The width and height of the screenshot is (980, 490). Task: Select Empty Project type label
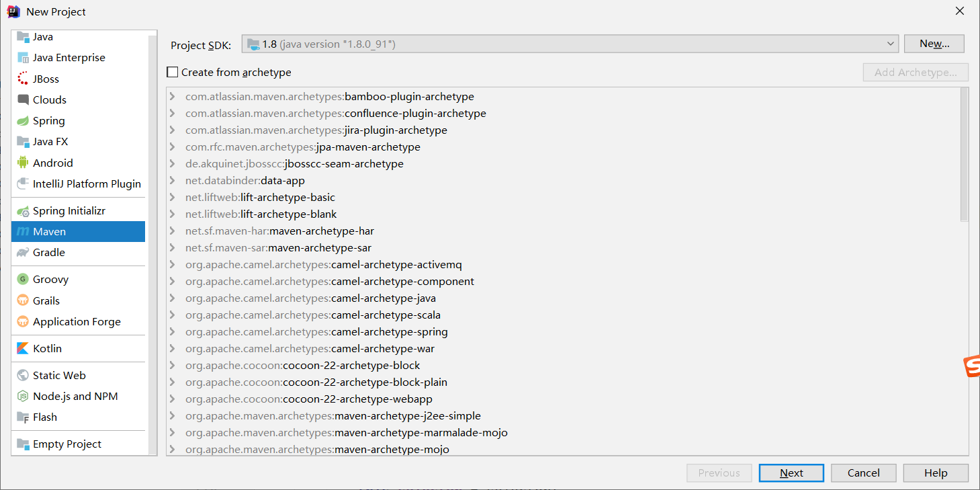67,444
